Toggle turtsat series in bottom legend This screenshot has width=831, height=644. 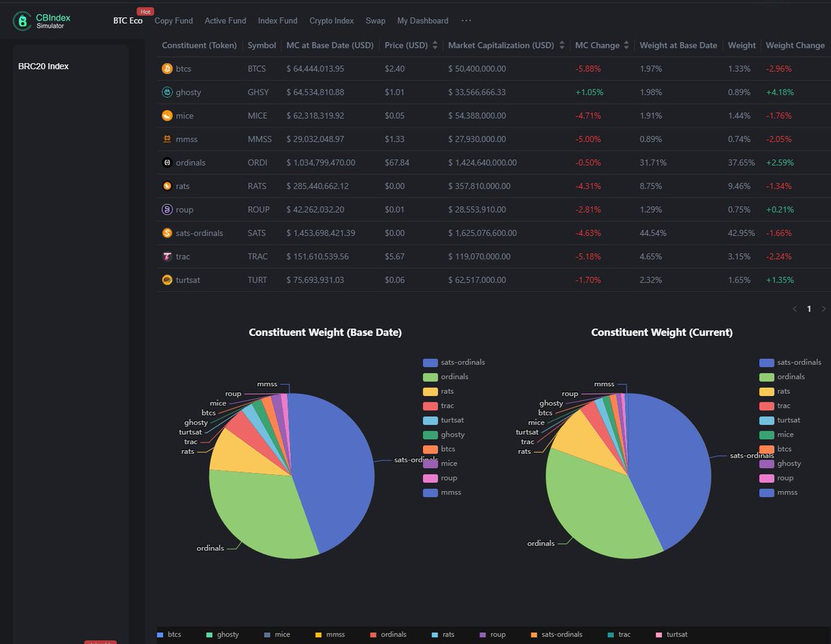click(x=672, y=634)
